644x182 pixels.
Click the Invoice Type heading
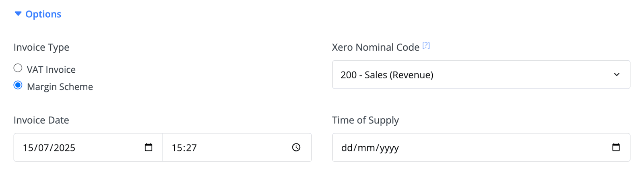[41, 47]
